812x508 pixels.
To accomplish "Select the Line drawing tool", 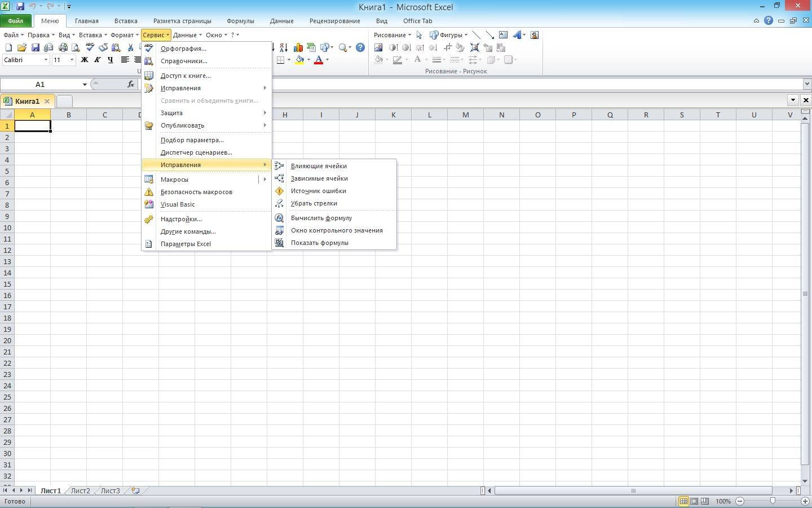I will coord(476,35).
